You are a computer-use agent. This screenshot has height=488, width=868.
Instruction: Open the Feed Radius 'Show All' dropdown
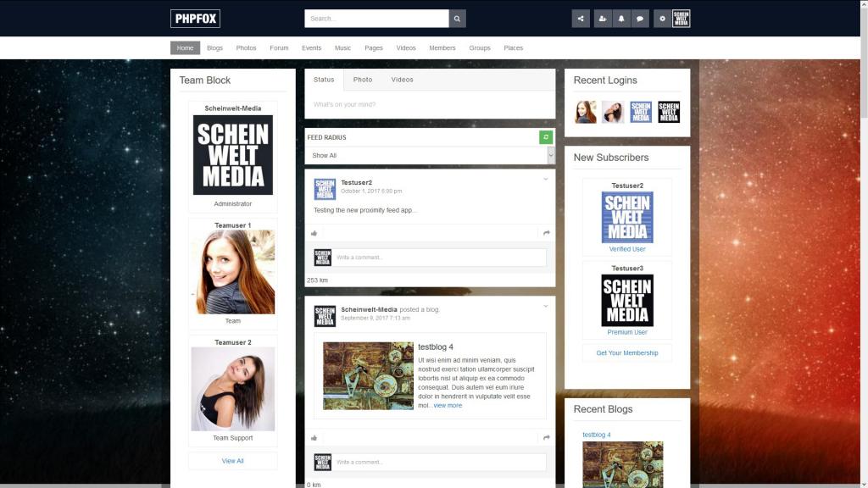(430, 156)
